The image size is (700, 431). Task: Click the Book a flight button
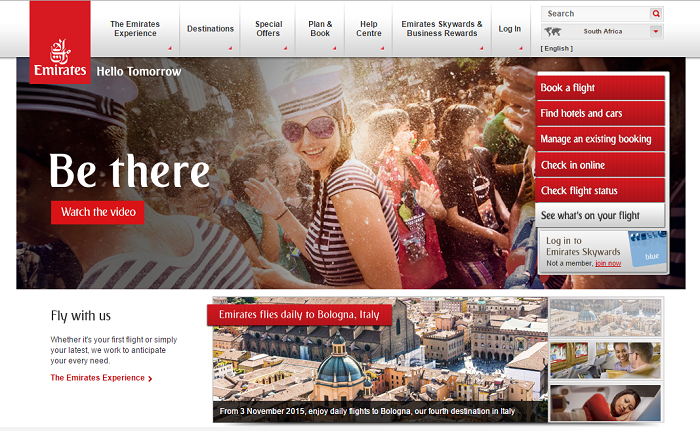[600, 88]
